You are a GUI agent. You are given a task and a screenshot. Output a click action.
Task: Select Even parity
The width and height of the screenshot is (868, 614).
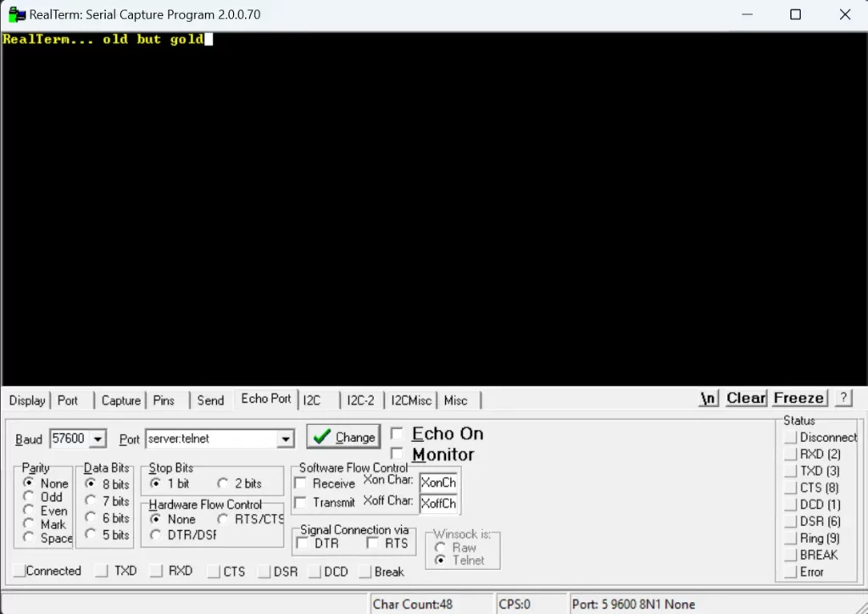pyautogui.click(x=29, y=511)
